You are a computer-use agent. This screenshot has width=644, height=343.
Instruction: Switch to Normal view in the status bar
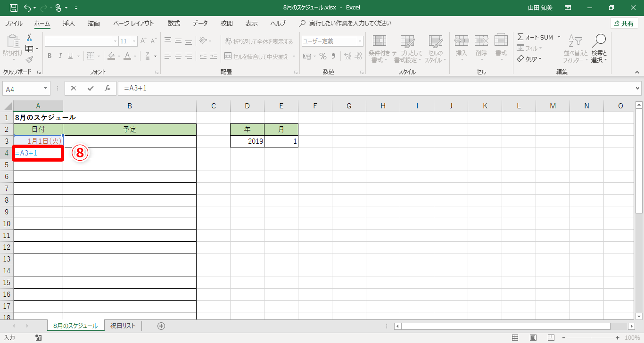(x=515, y=337)
